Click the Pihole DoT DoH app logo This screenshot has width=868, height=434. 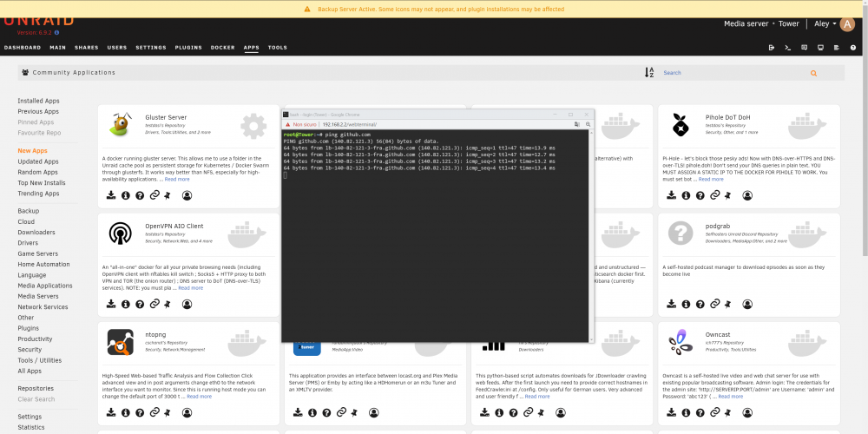tap(681, 124)
